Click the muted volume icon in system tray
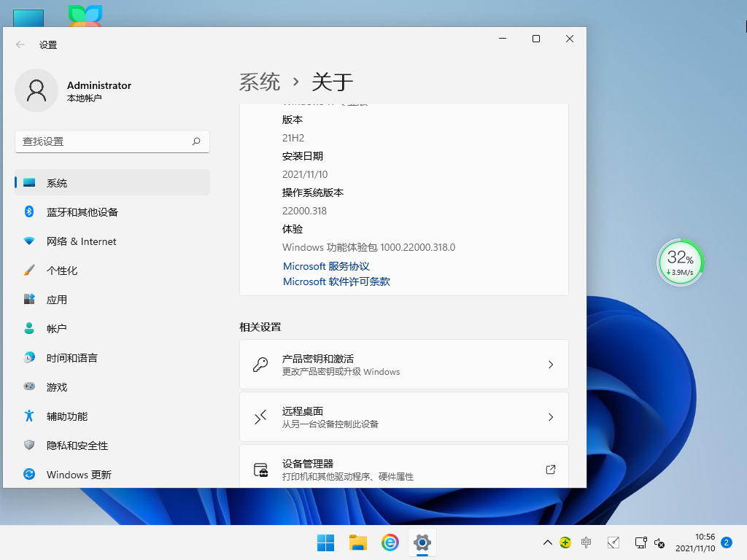This screenshot has width=747, height=560. tap(659, 545)
